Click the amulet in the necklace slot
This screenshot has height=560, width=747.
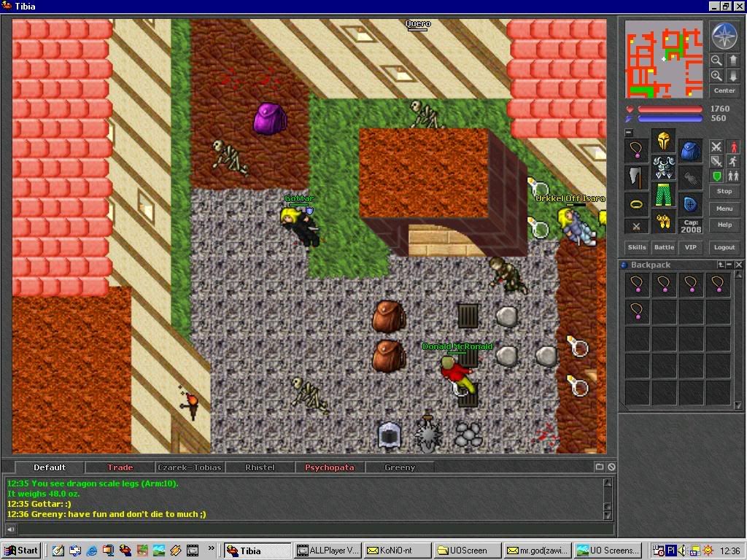pos(636,150)
